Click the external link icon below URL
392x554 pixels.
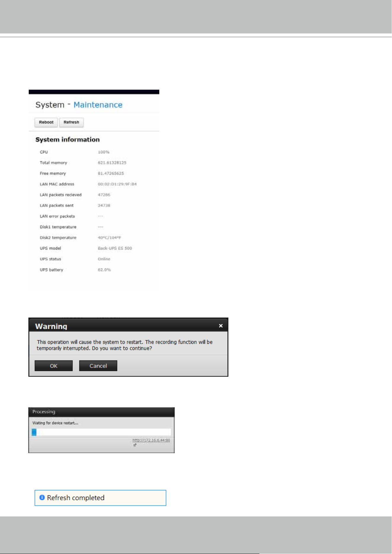coord(135,445)
